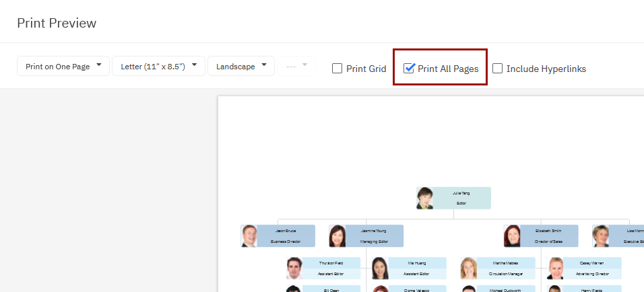Image resolution: width=644 pixels, height=292 pixels.
Task: Expand the Letter paper size dropdown
Action: click(x=158, y=67)
